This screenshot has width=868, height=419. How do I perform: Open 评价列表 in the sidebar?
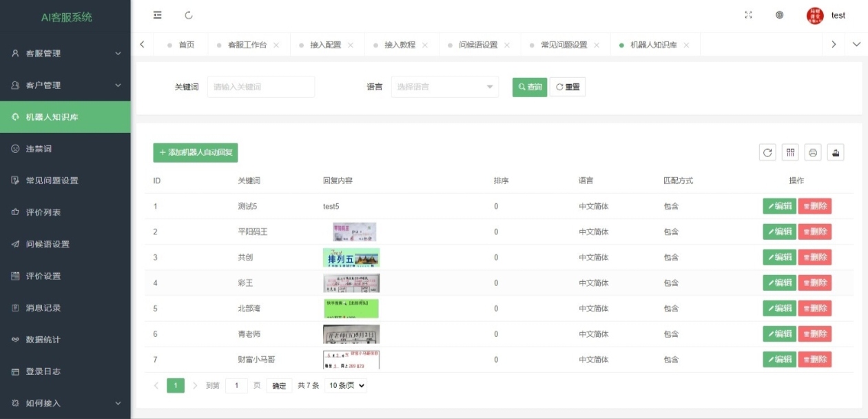[65, 212]
